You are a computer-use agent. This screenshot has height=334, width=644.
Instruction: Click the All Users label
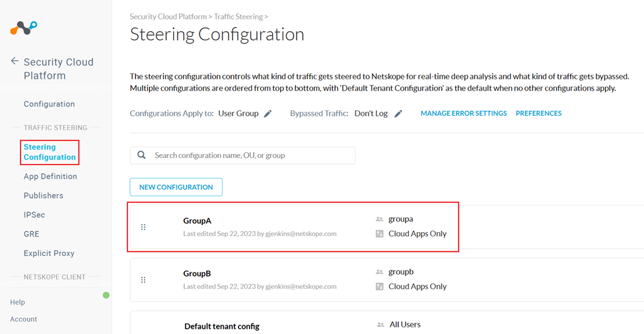coord(405,325)
